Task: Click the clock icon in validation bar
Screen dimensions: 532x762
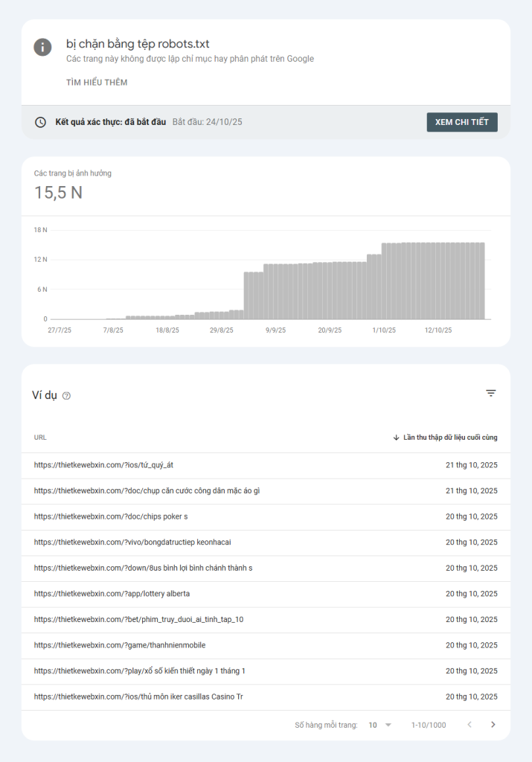Action: point(40,122)
